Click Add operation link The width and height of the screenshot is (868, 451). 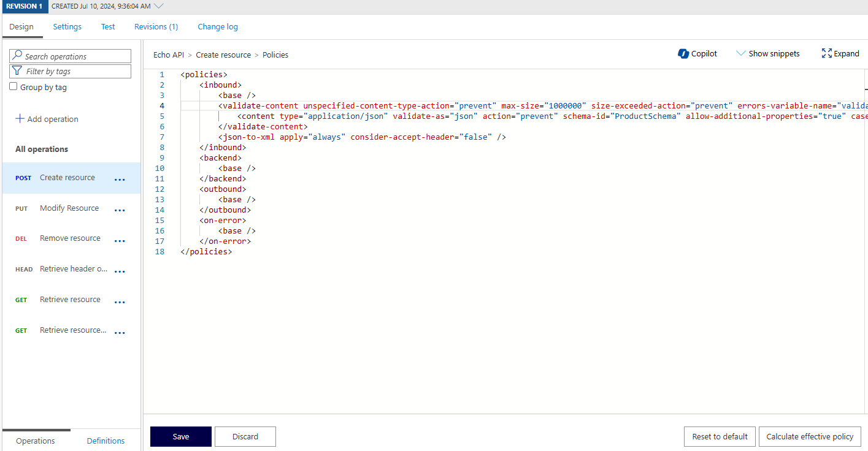click(47, 119)
